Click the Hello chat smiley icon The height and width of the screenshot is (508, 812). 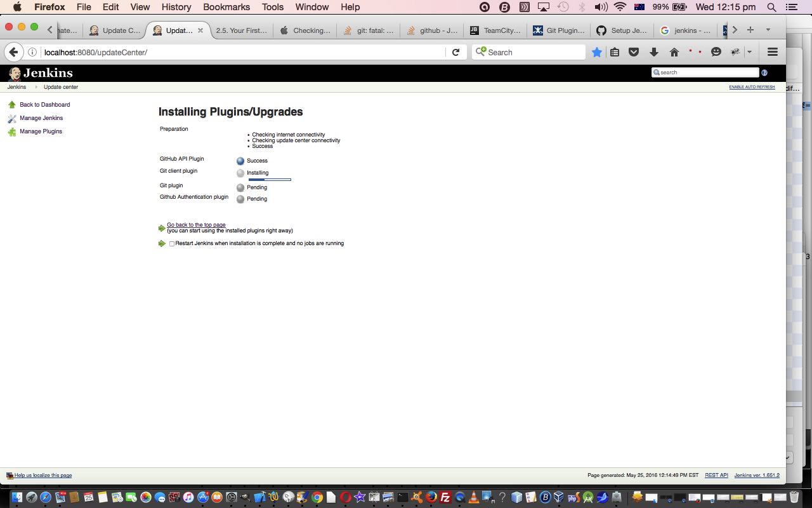[x=716, y=52]
